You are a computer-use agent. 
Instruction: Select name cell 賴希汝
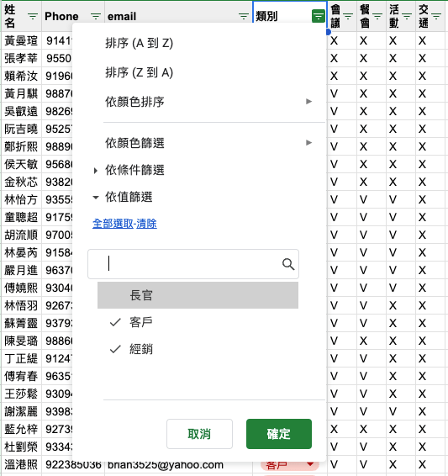(x=21, y=76)
